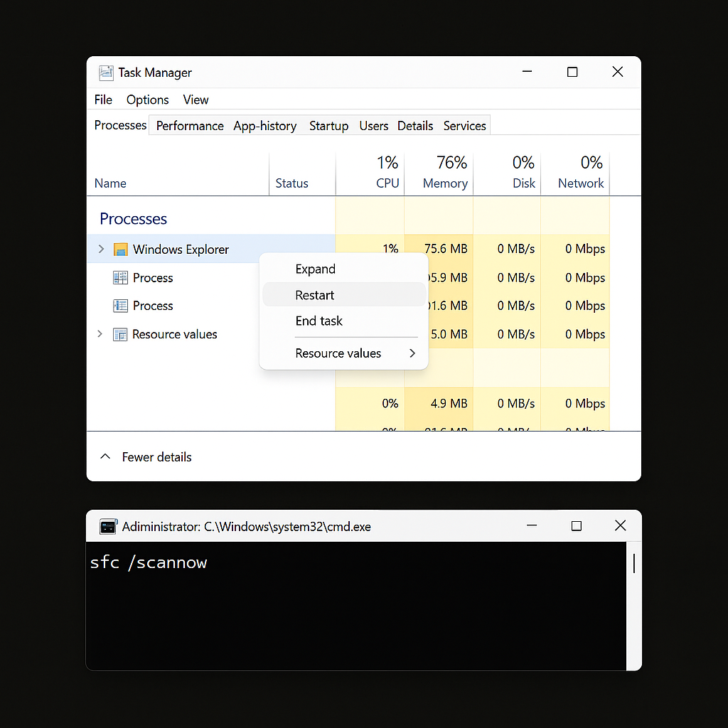Sort by the Memory column header
The height and width of the screenshot is (728, 728).
pyautogui.click(x=445, y=183)
